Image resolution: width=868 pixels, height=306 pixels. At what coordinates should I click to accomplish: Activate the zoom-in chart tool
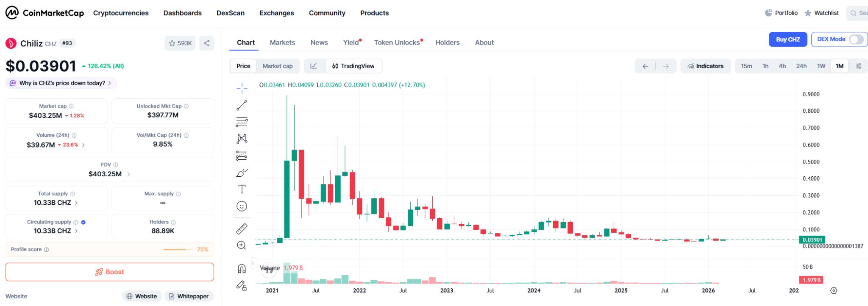[242, 245]
